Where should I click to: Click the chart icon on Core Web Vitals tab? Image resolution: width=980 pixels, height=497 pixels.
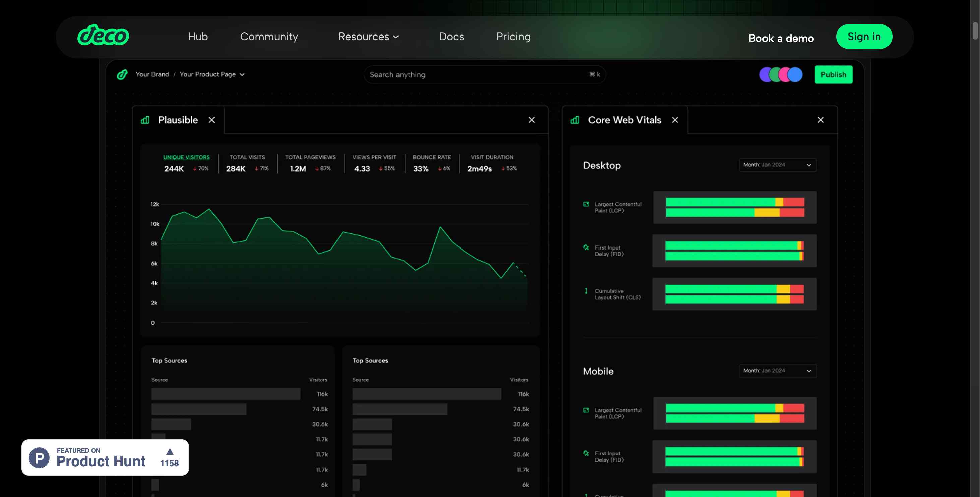(x=575, y=120)
